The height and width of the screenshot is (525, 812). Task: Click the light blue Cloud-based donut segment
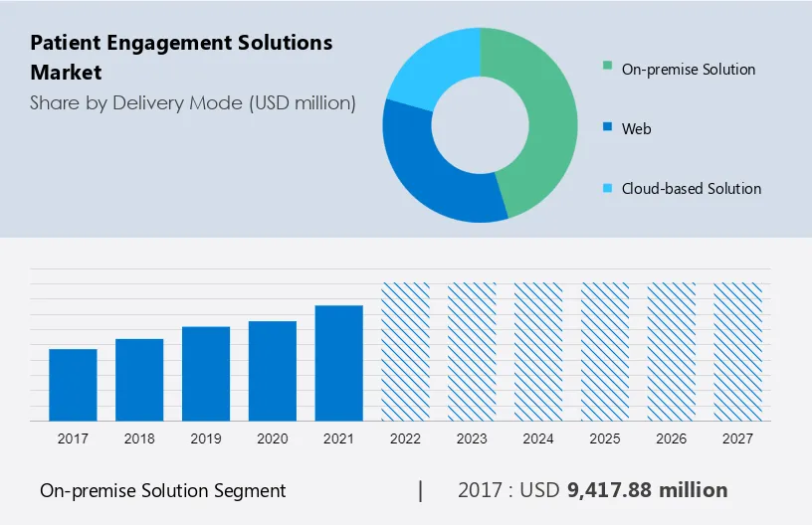pyautogui.click(x=440, y=70)
